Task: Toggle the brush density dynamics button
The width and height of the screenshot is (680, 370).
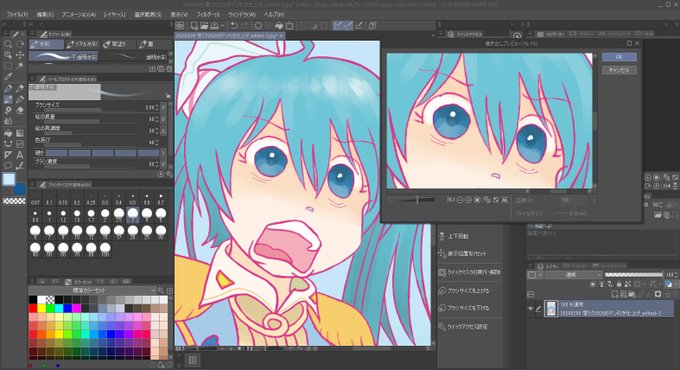Action: (x=163, y=164)
